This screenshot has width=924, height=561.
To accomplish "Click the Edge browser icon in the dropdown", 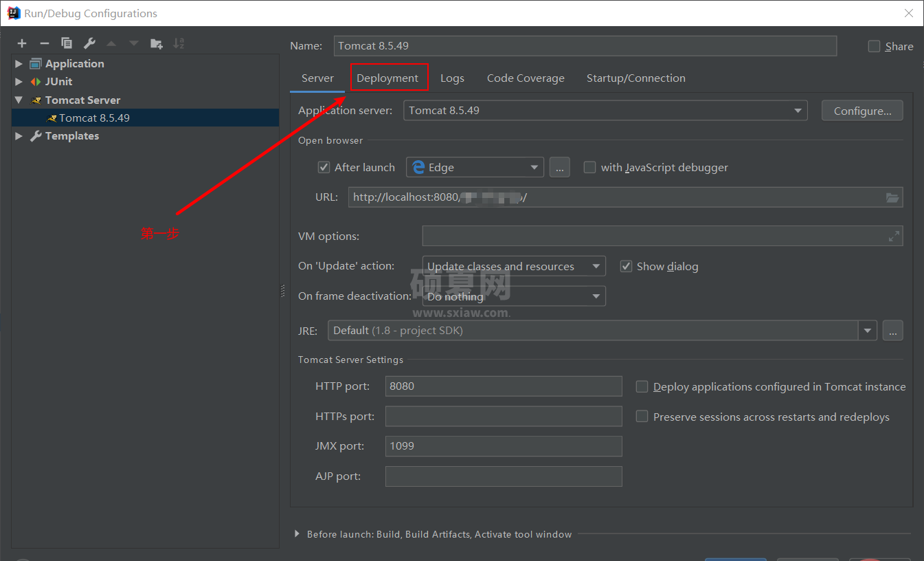I will (x=418, y=167).
